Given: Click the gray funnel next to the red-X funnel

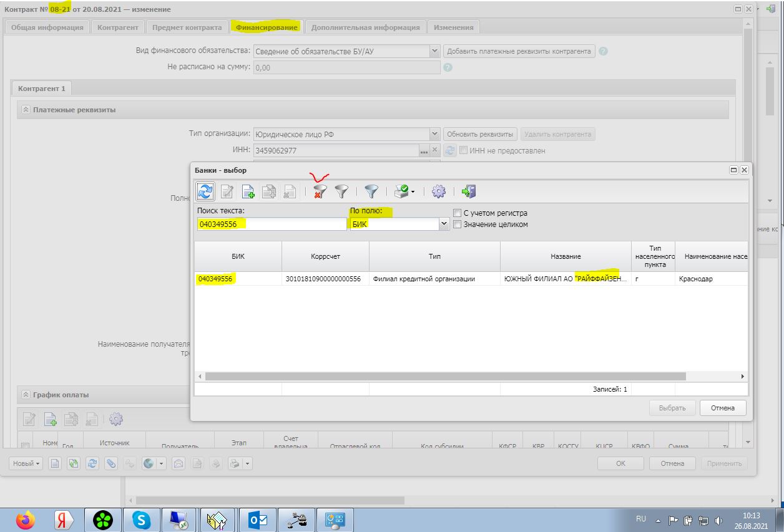Looking at the screenshot, I should pyautogui.click(x=341, y=191).
